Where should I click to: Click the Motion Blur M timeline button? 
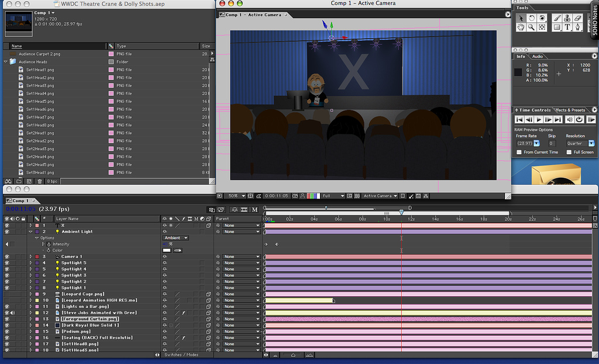click(255, 210)
